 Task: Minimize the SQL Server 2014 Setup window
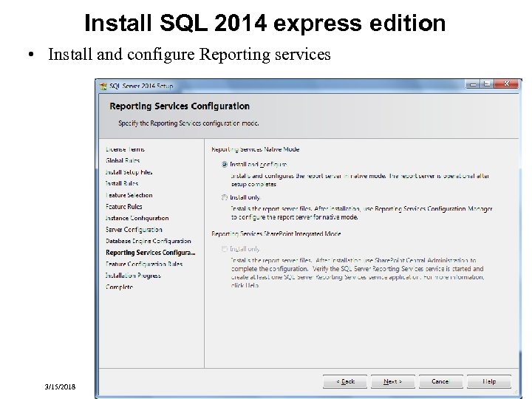(x=473, y=84)
